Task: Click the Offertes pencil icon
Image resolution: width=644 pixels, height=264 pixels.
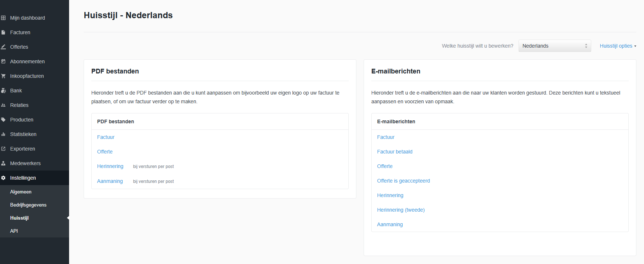Action: (x=3, y=47)
